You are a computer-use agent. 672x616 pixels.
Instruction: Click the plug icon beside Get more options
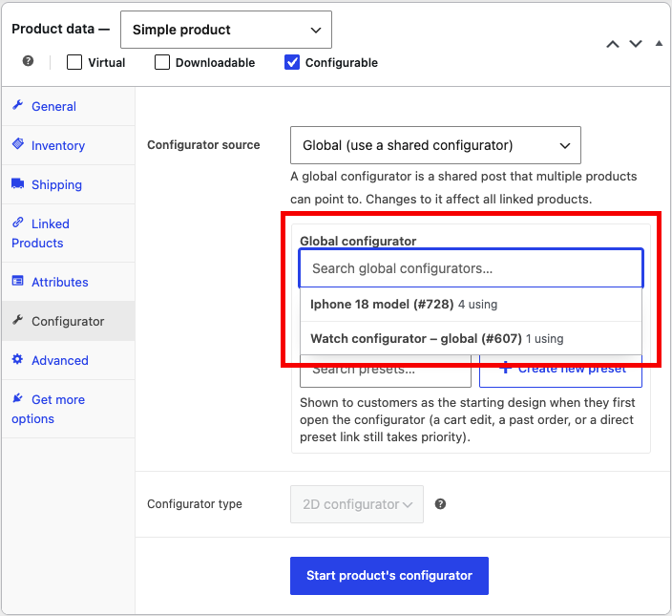(x=17, y=398)
